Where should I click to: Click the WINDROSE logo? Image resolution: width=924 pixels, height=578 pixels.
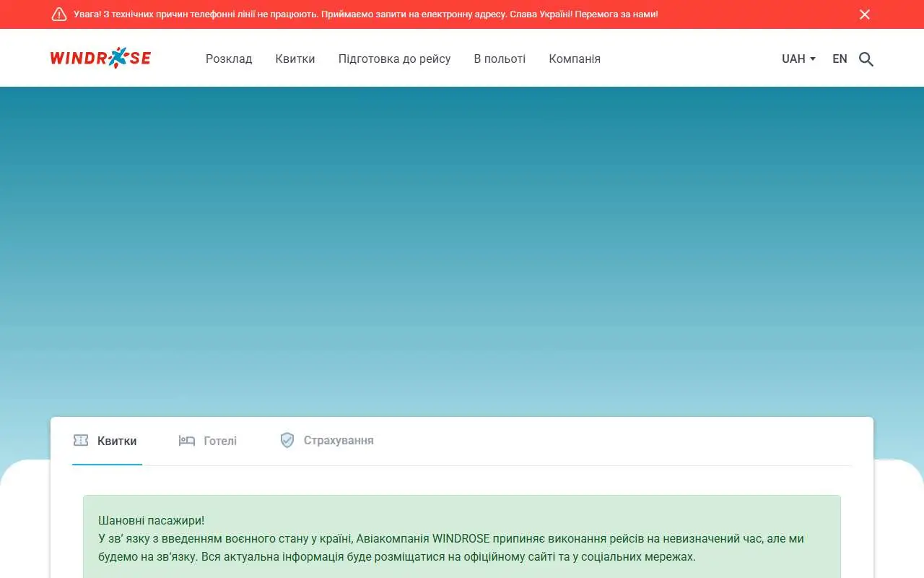click(x=100, y=58)
